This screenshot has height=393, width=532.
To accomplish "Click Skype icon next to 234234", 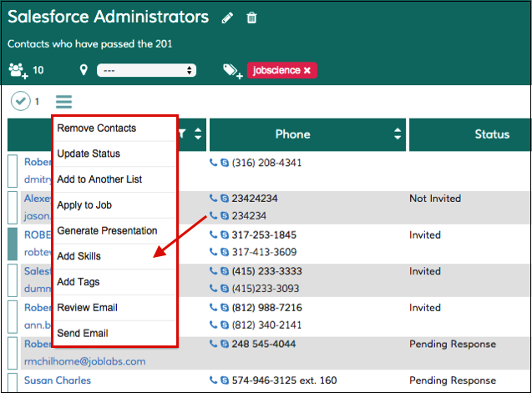I will (x=225, y=215).
